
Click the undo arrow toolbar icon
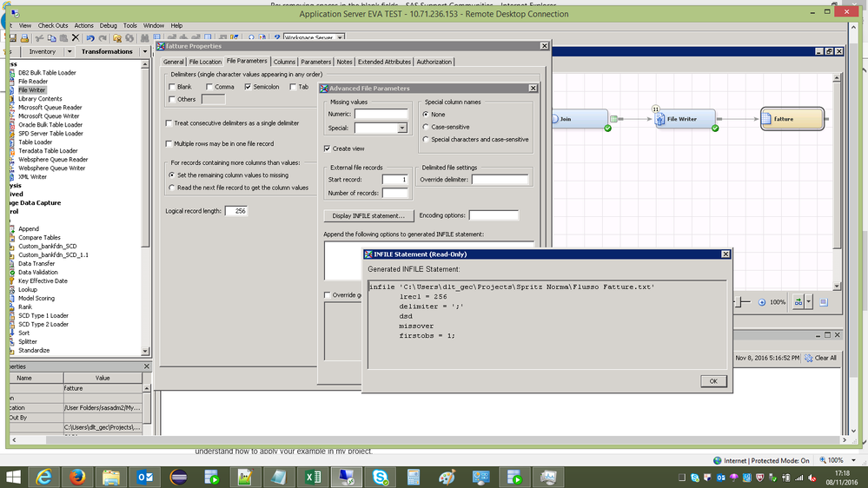tap(89, 38)
